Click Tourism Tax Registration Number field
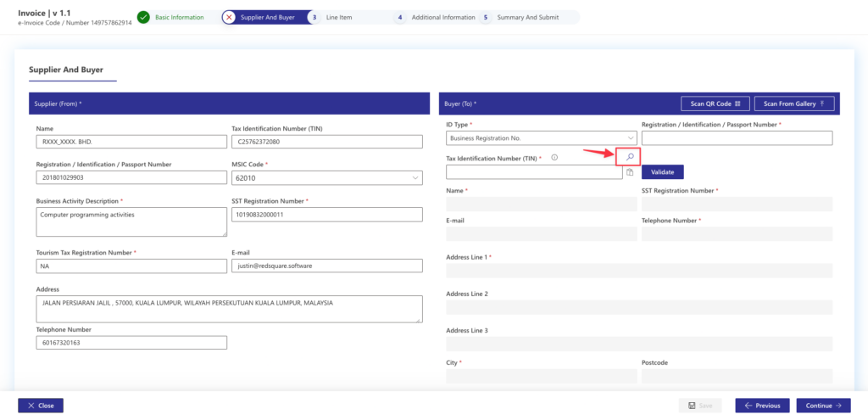Screen dimensions: 868x420 (131, 266)
